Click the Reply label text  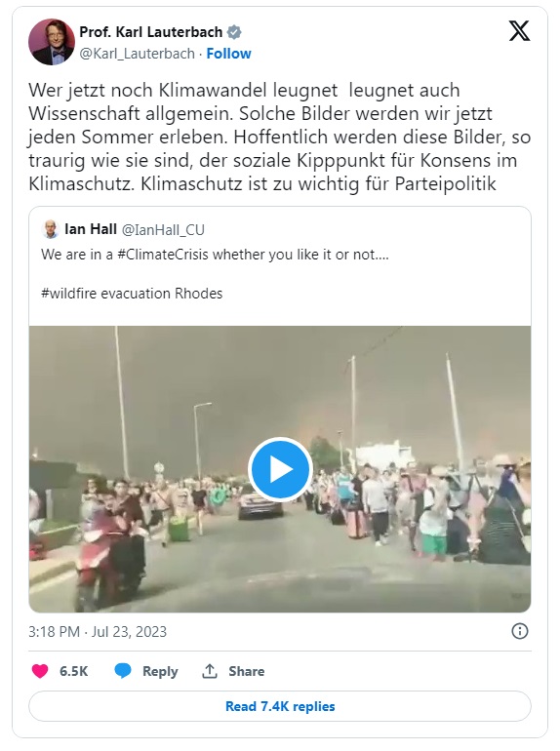(160, 671)
